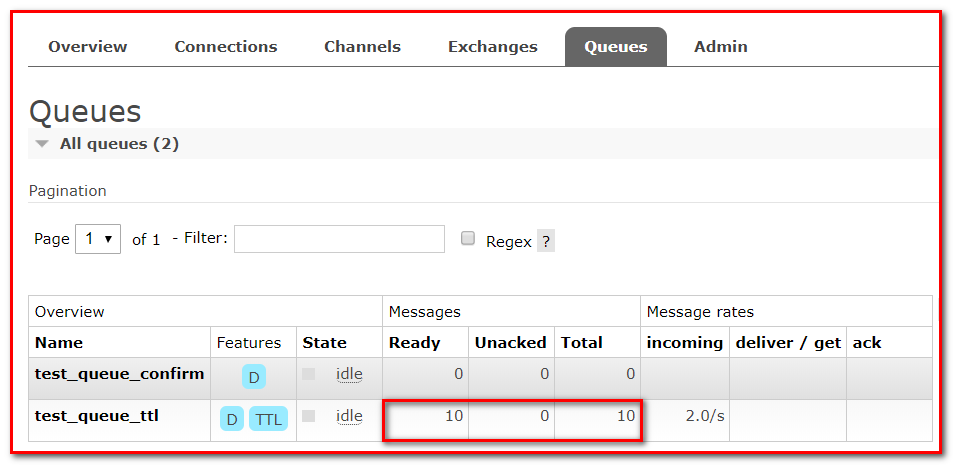Click the Regex help question mark
Screen dimensions: 953x465
click(546, 241)
